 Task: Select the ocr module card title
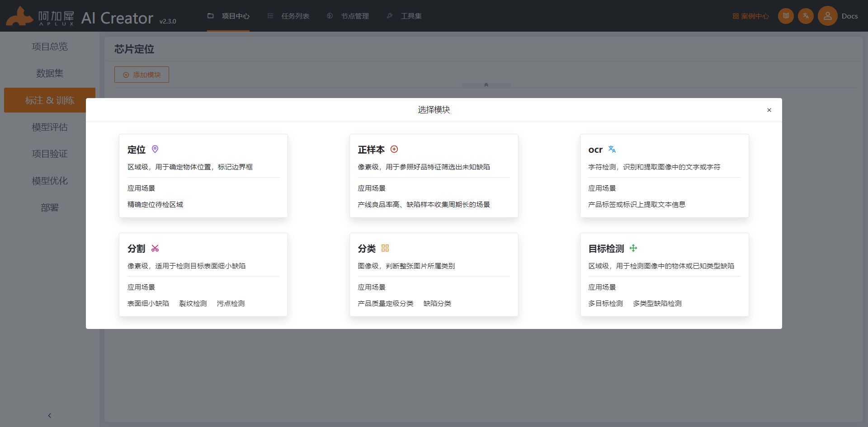pos(595,150)
